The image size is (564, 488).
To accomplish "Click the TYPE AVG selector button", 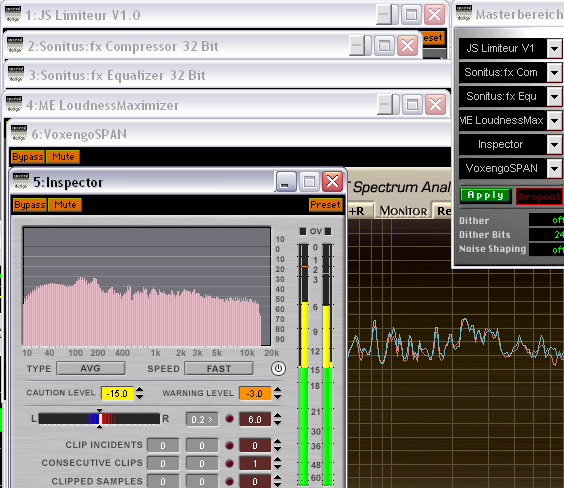I will pyautogui.click(x=91, y=369).
